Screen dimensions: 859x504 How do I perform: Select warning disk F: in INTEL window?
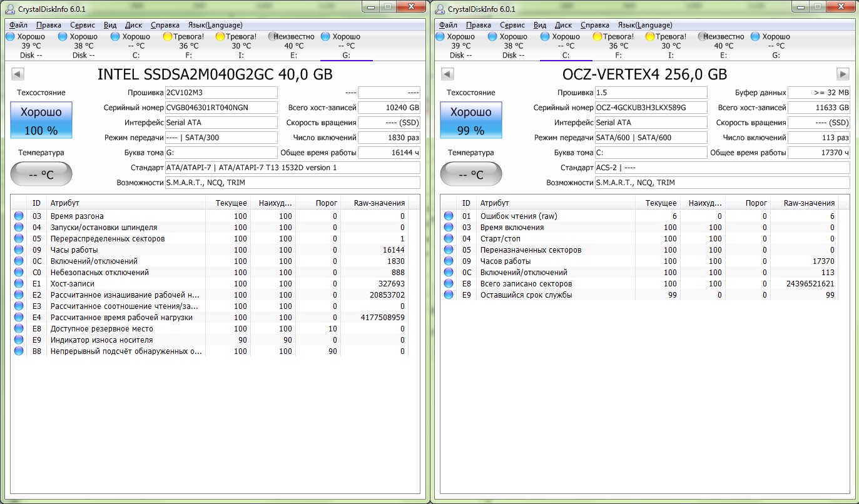coord(185,46)
